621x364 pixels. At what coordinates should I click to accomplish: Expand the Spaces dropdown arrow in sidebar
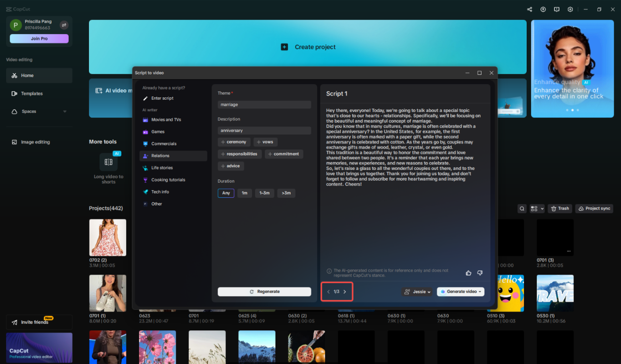(x=65, y=111)
